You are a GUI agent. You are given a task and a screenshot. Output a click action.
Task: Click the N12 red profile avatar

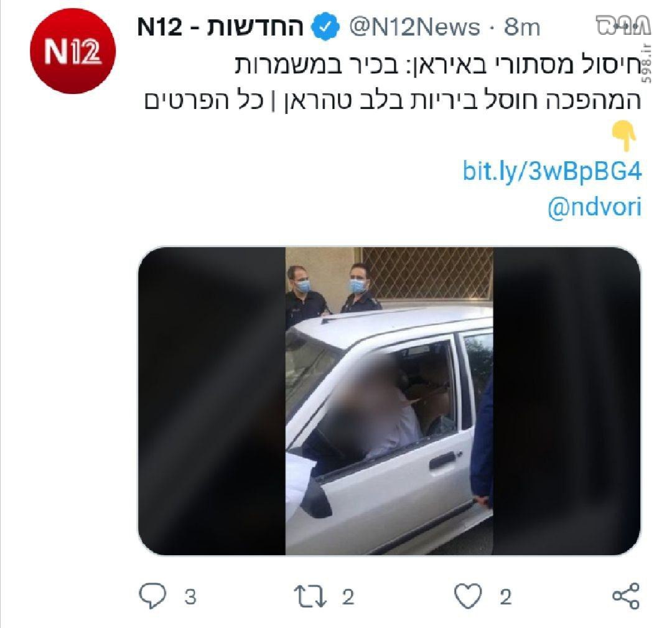(x=72, y=50)
